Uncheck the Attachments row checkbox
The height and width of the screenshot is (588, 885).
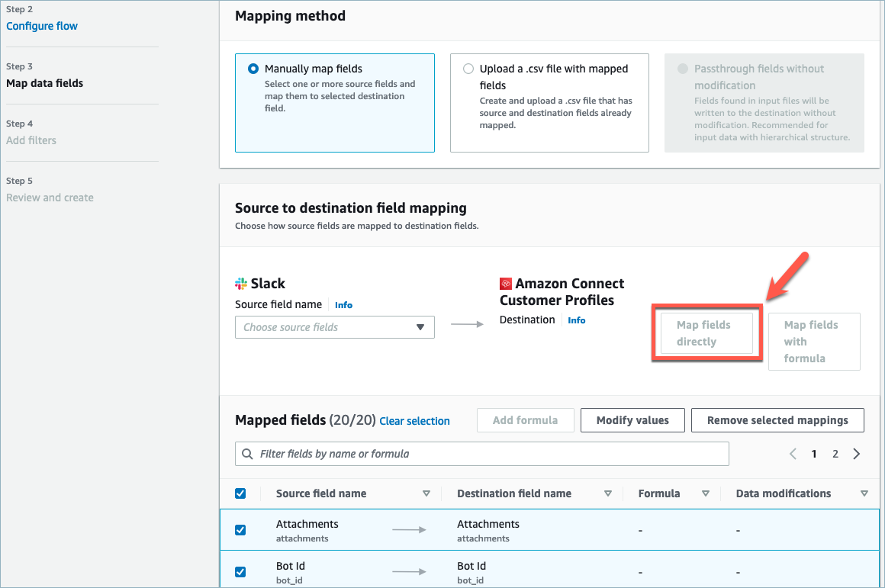[240, 530]
